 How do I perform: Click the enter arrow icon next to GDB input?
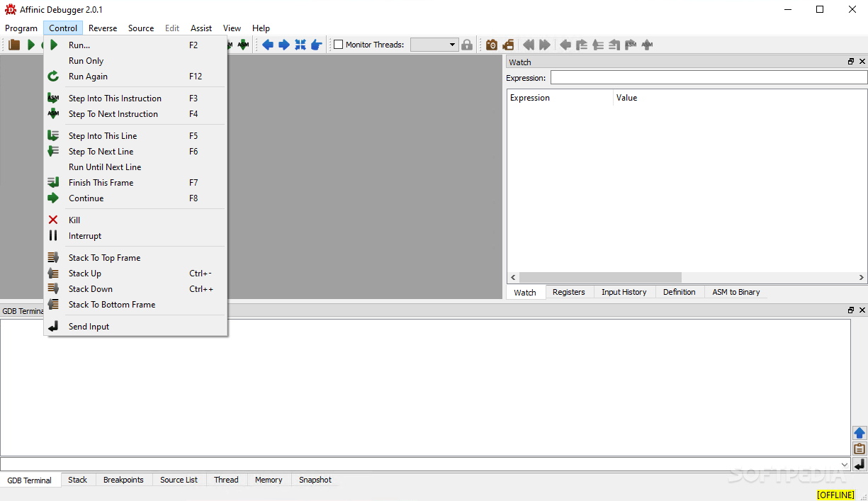click(859, 464)
